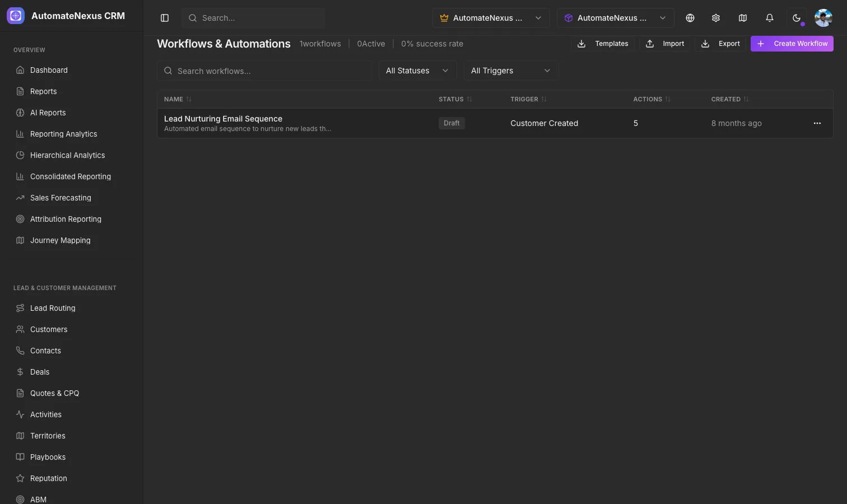847x504 pixels.
Task: Open row actions menu for Lead Nurturing
Action: coord(817,123)
